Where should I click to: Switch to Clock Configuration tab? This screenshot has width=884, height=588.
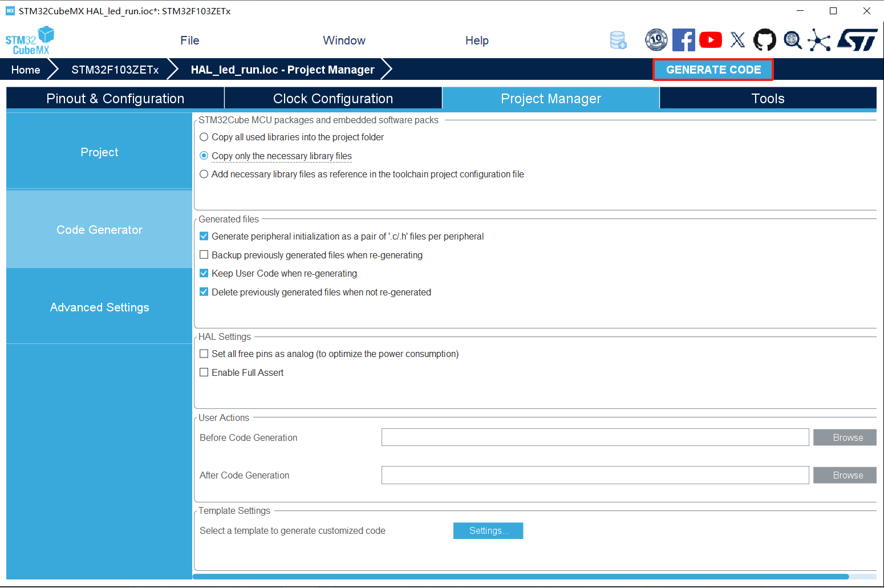(x=333, y=99)
